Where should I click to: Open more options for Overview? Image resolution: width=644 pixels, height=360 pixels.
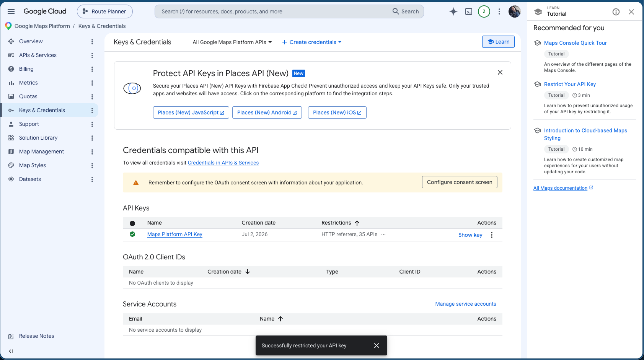[x=92, y=42]
